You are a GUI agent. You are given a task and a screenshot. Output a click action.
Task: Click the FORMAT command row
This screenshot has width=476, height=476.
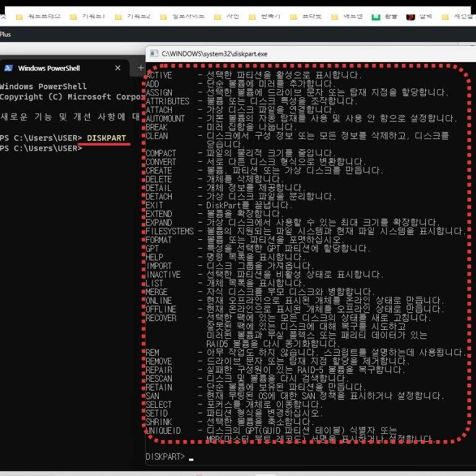click(x=245, y=240)
